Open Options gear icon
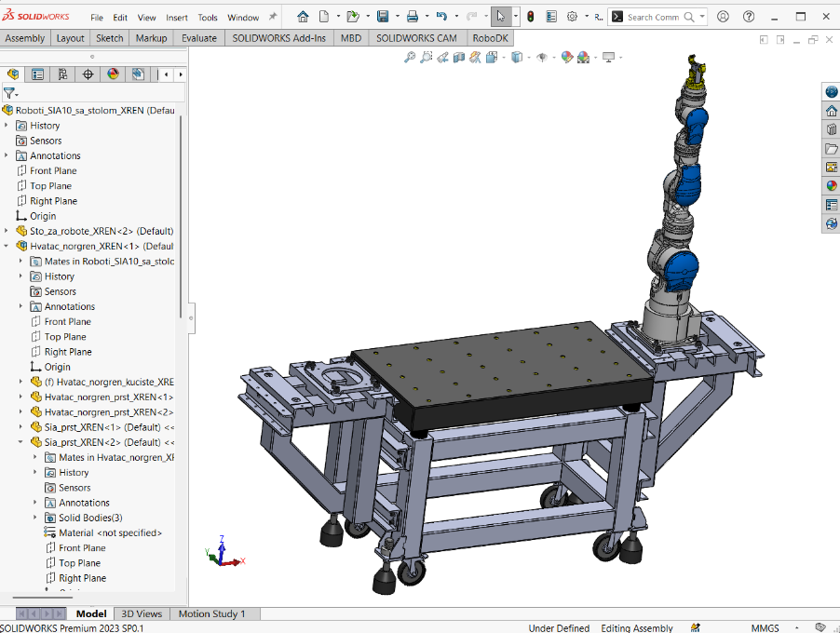This screenshot has height=633, width=840. click(572, 17)
